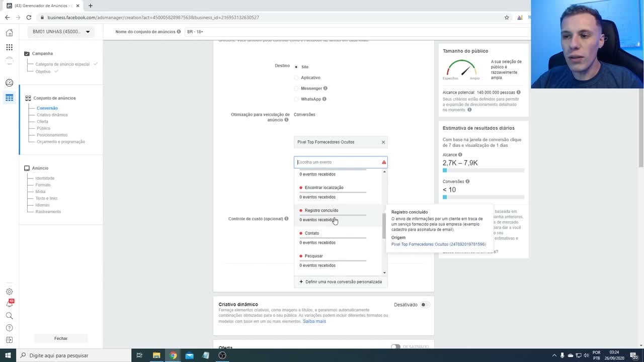
Task: Click the Windows taskbar search box
Action: point(74,355)
